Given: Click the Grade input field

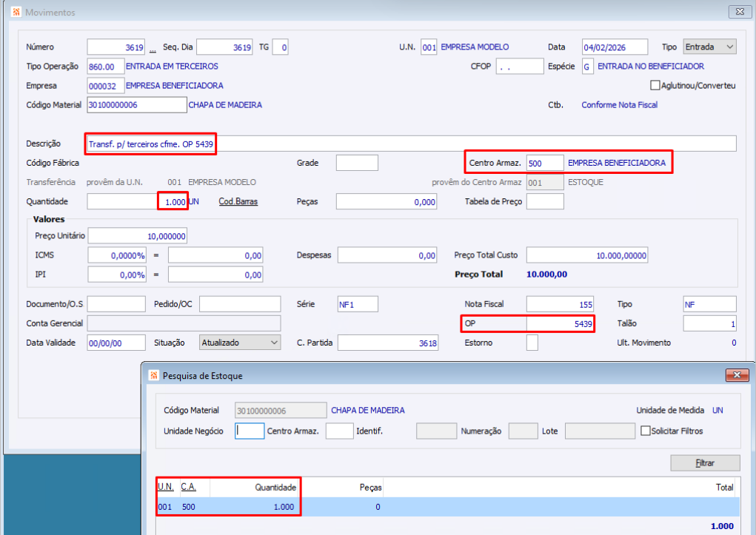Looking at the screenshot, I should 357,163.
